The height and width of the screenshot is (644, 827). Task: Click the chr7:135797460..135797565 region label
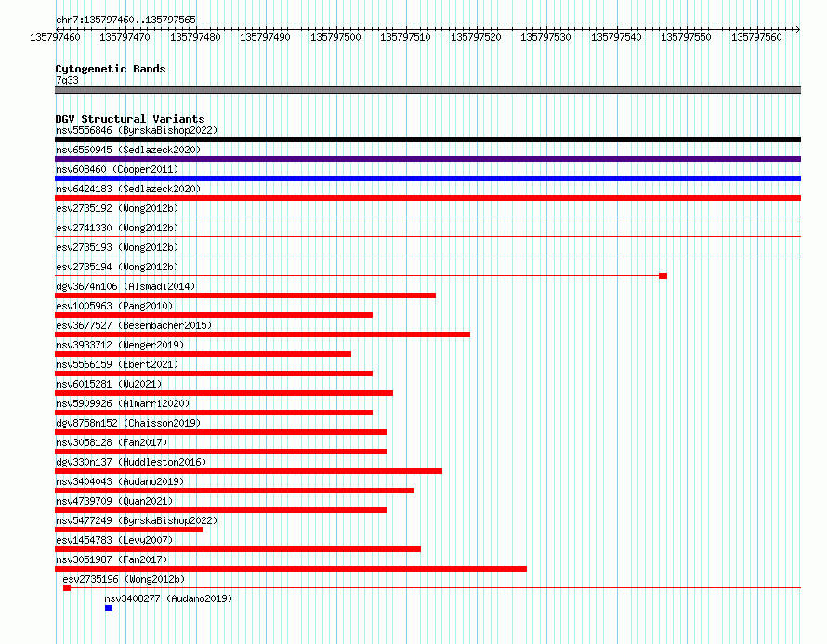[x=125, y=20]
